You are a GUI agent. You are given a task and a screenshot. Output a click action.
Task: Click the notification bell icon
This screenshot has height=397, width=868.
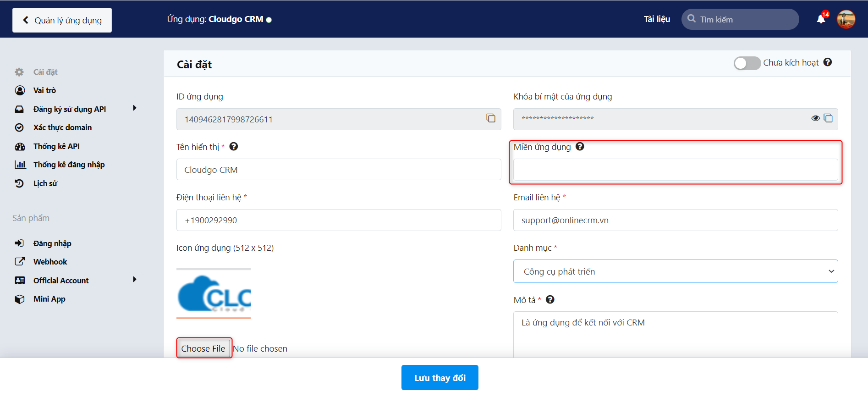coord(821,19)
